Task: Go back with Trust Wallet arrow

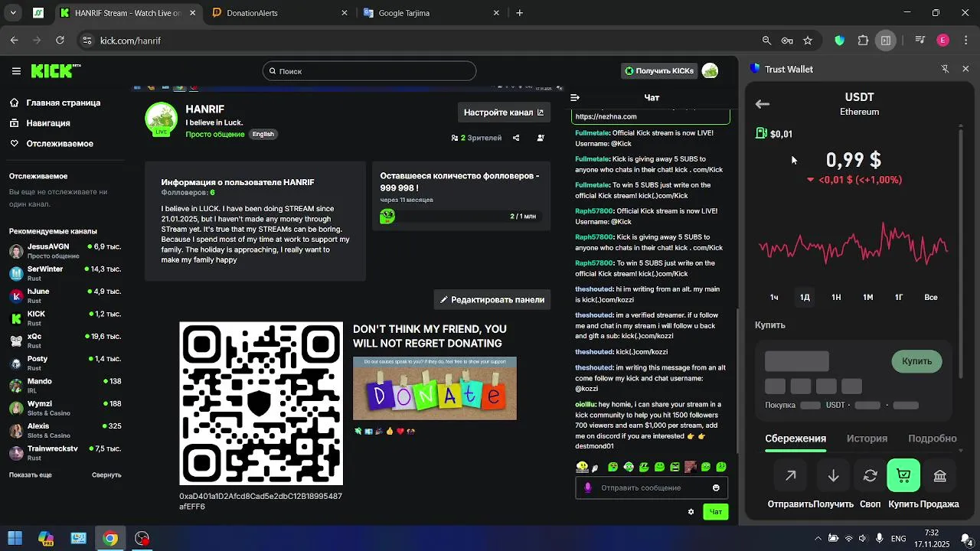Action: point(762,104)
